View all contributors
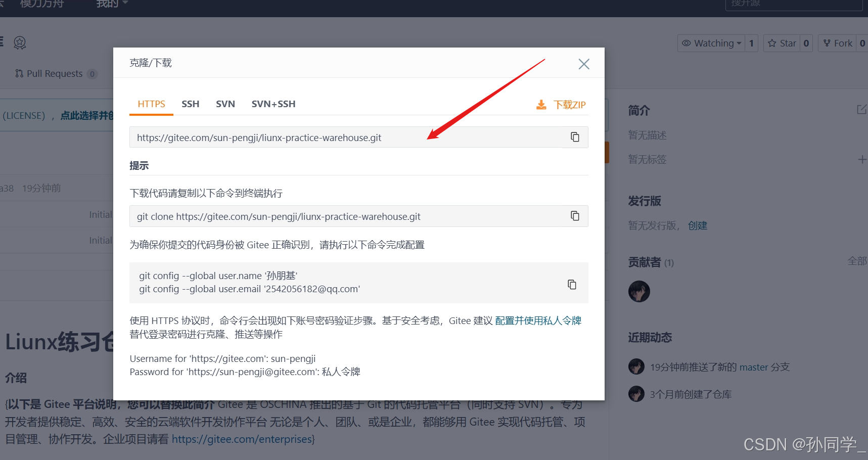This screenshot has width=868, height=460. coord(857,261)
